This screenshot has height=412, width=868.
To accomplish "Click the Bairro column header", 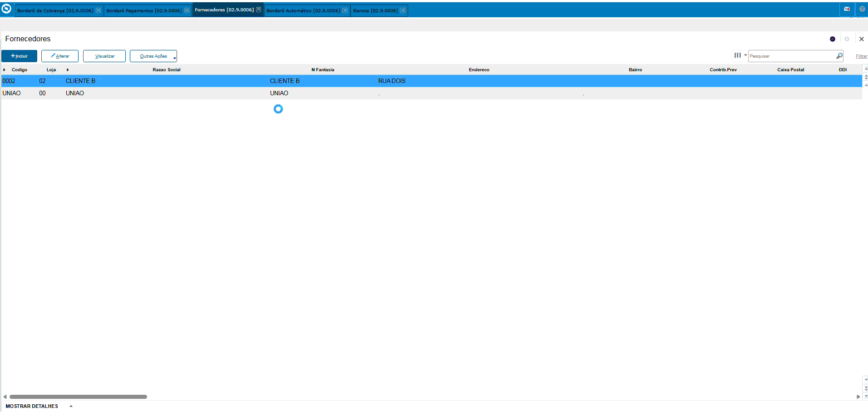I will coord(635,70).
